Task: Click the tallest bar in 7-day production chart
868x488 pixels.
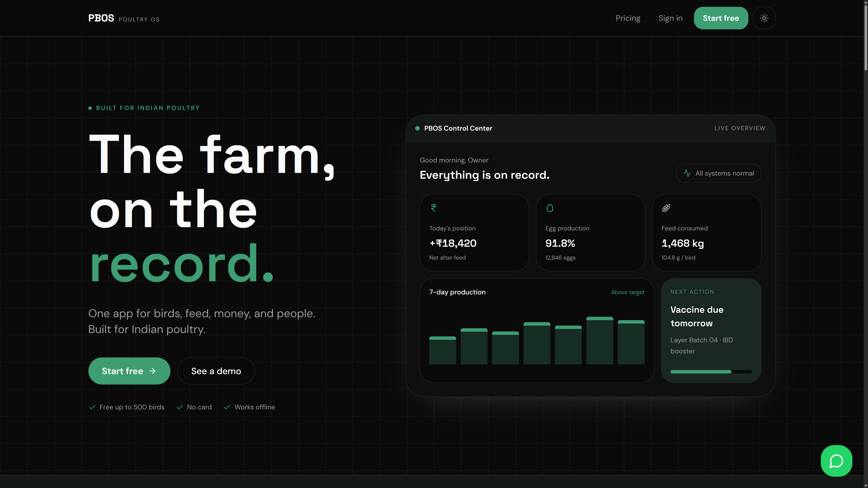Action: click(599, 341)
